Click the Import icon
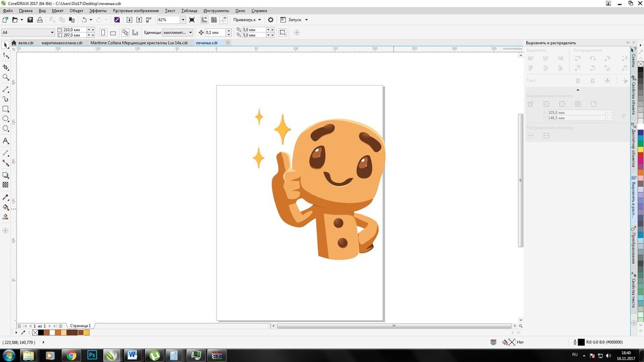 [x=129, y=20]
